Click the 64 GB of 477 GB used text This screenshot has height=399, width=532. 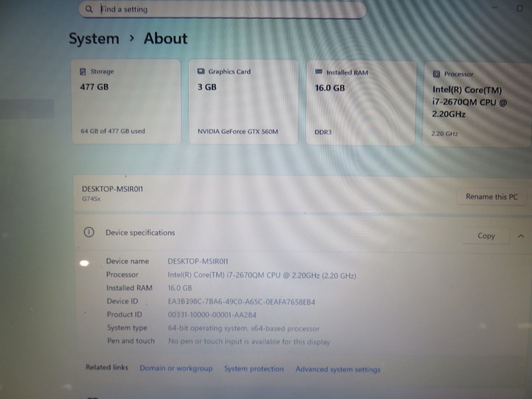tap(113, 131)
